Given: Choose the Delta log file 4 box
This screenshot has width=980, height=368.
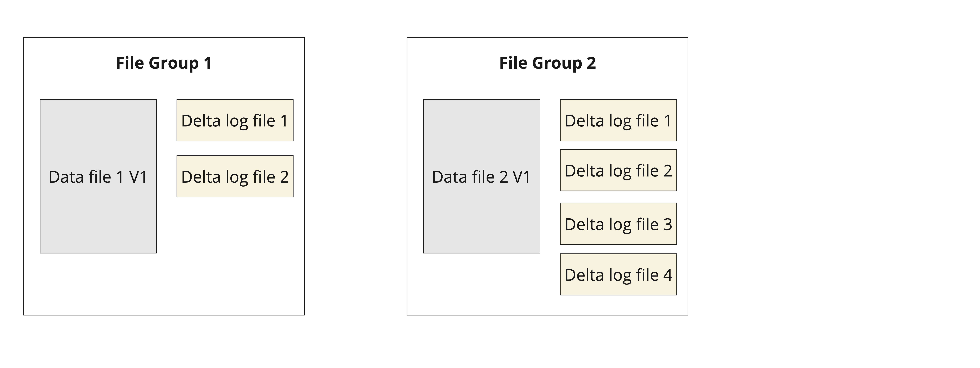Looking at the screenshot, I should point(618,274).
